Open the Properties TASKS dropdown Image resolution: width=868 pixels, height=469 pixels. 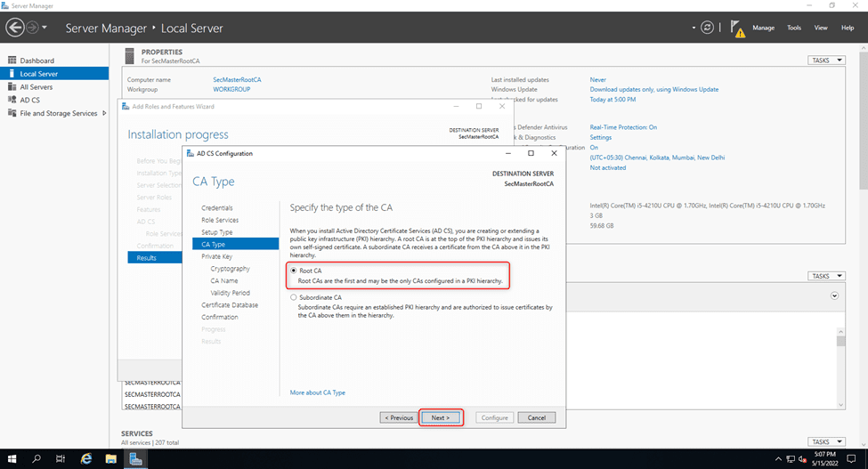pos(826,61)
